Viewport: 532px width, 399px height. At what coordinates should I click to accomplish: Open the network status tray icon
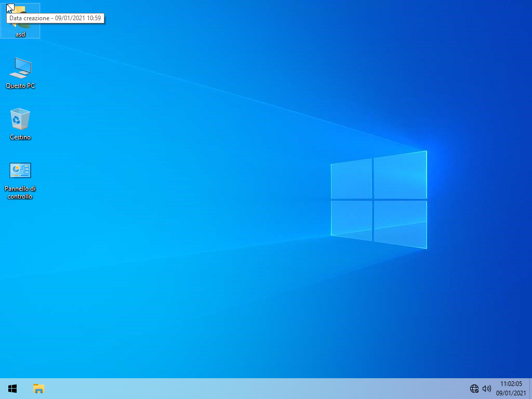[x=474, y=389]
